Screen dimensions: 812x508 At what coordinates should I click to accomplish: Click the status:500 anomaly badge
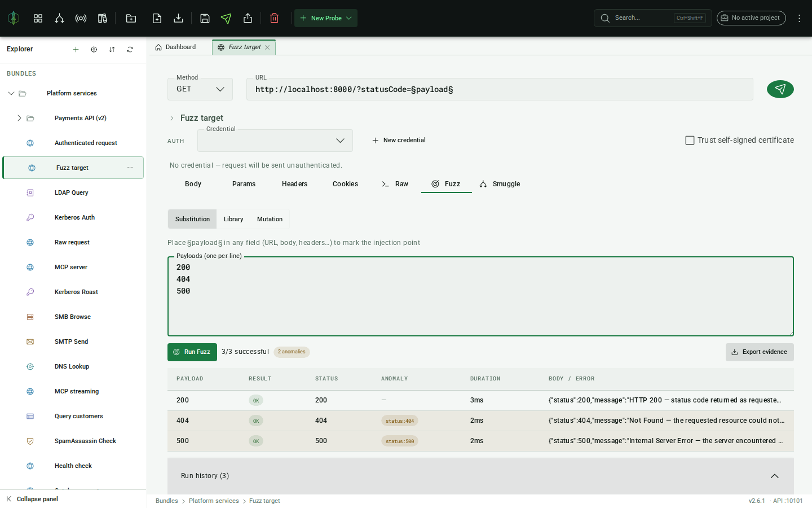(400, 441)
